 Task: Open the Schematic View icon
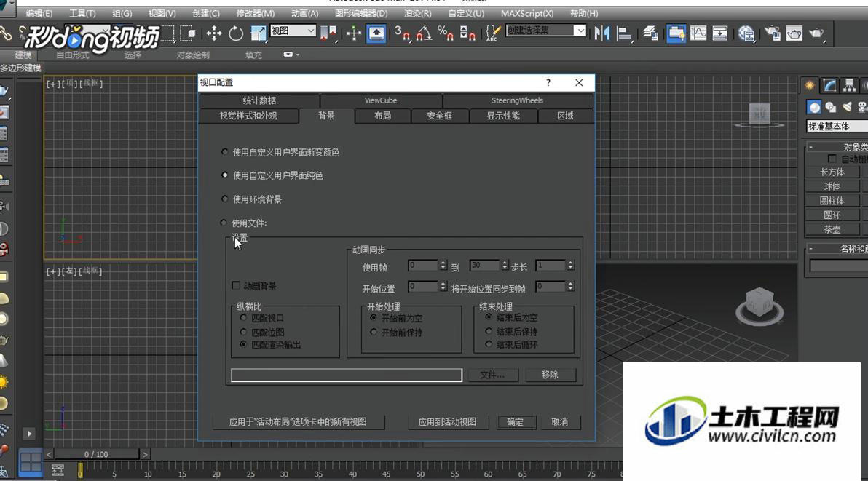click(719, 33)
